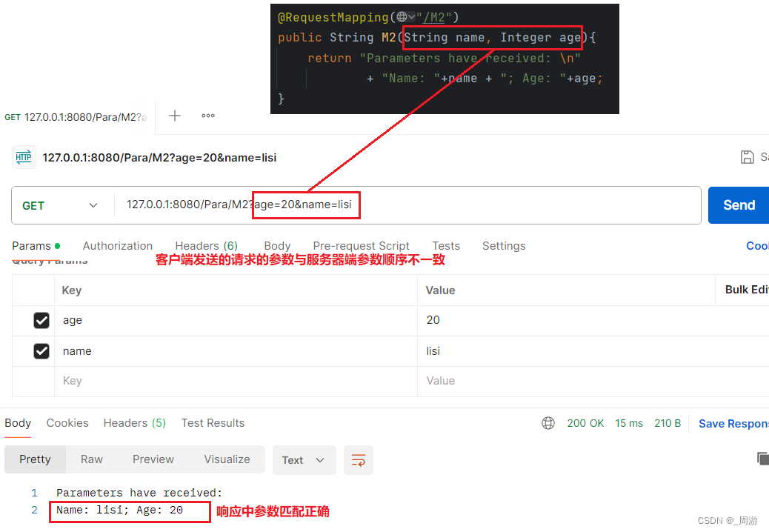Switch to the Params tab

pyautogui.click(x=36, y=246)
